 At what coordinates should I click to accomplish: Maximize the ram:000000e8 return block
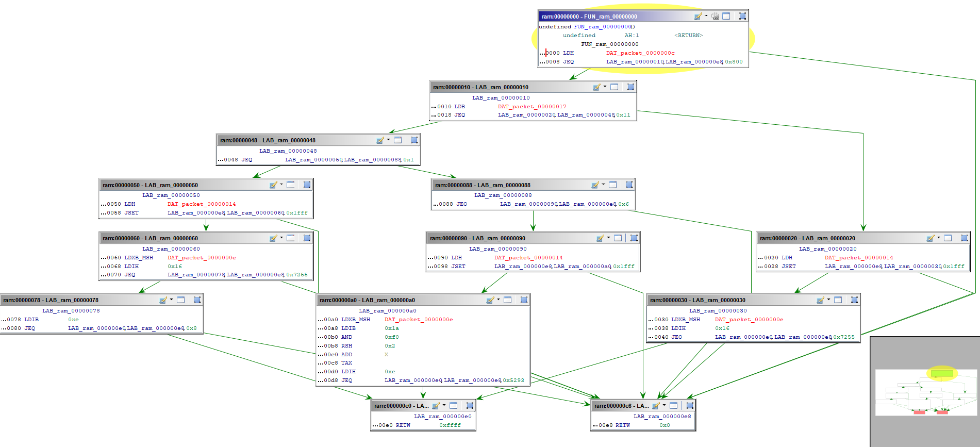pos(674,406)
